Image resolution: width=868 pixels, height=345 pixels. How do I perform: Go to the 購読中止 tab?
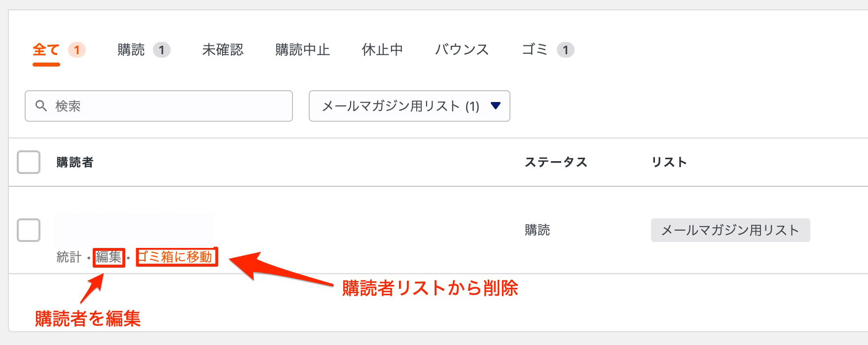[x=302, y=50]
